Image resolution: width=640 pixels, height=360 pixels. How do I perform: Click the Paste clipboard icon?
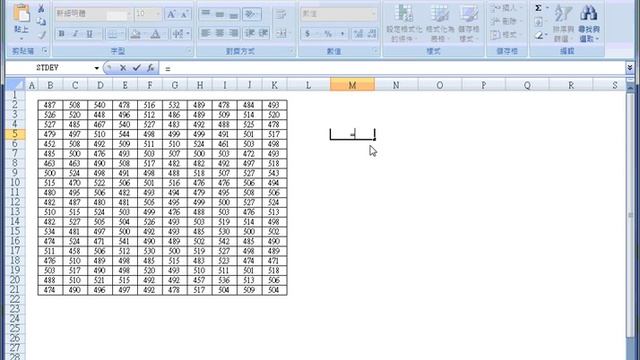(21, 14)
